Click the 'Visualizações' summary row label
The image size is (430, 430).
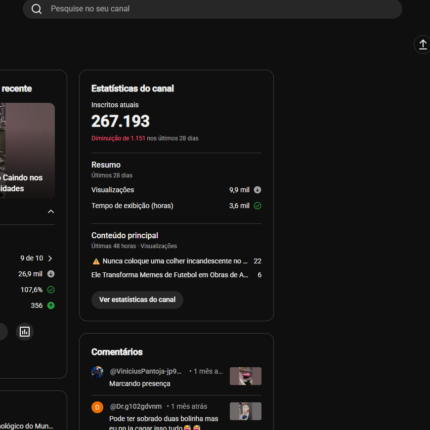[113, 190]
